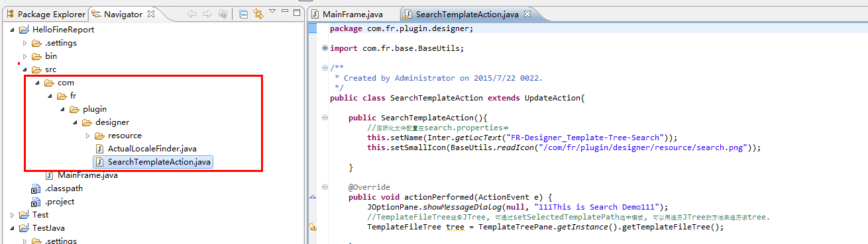
Task: Select the Test project row
Action: [34, 215]
